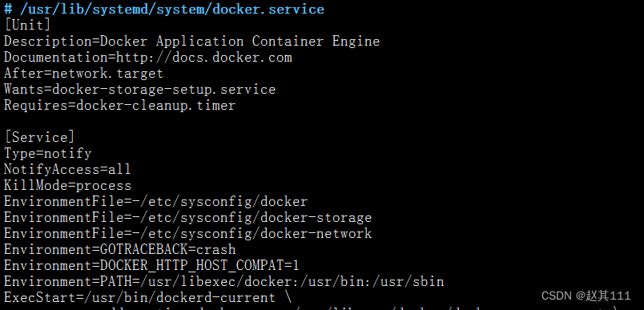Click the After=network.target line

pos(84,73)
